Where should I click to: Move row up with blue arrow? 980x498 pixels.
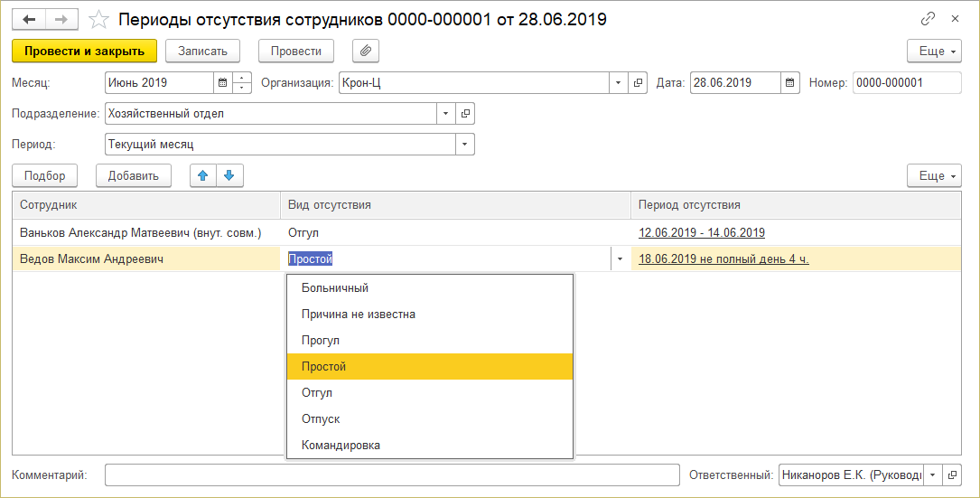tap(203, 175)
